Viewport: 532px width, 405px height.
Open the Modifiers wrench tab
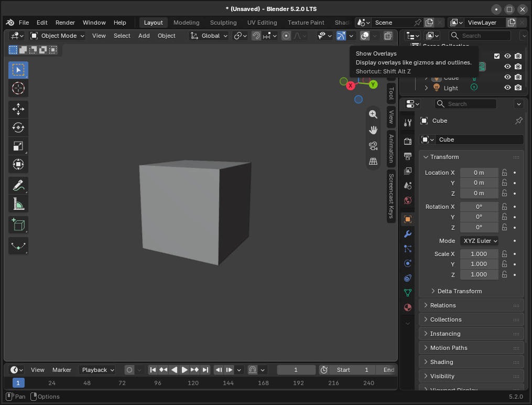pyautogui.click(x=407, y=234)
